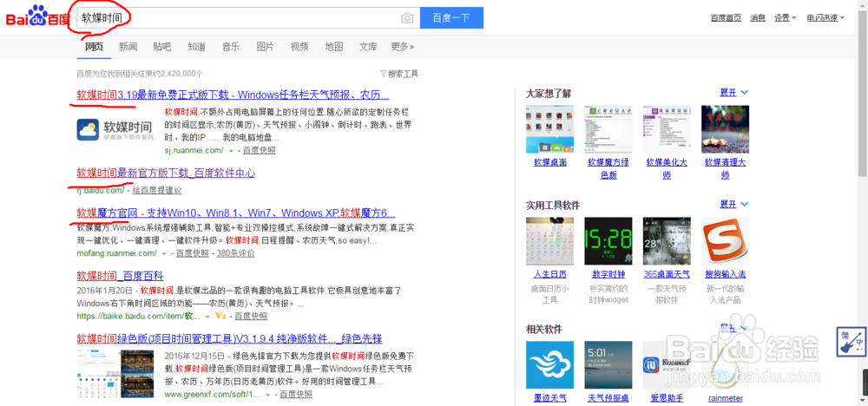Click the 爱思助手 app icon
Screen dimensions: 868x406
pyautogui.click(x=667, y=365)
